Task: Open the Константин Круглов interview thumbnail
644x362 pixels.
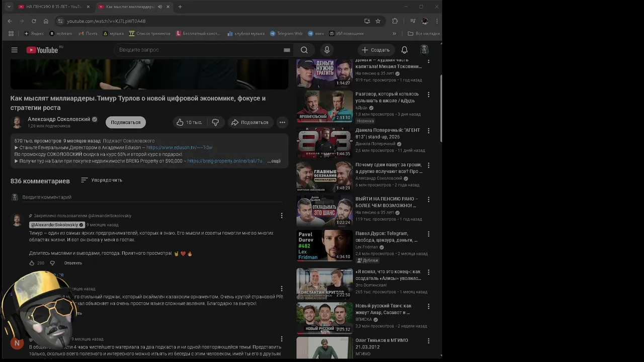Action: coord(325,284)
